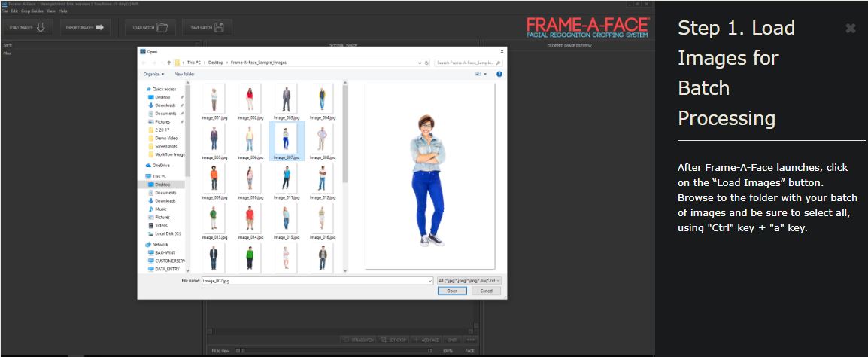Click the Export Images toolbar button
Viewport: 868px width, 357px height.
click(x=85, y=27)
